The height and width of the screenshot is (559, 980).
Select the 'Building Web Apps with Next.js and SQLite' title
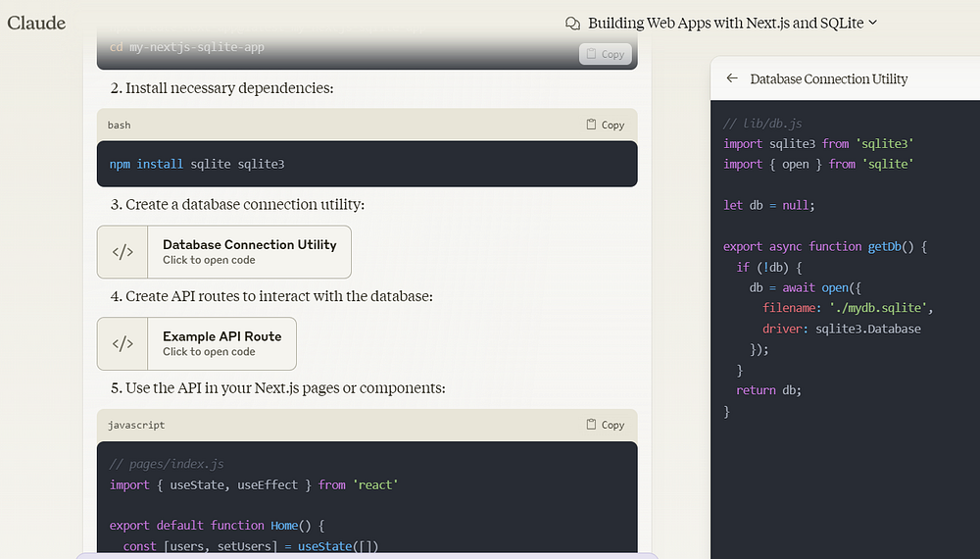coord(725,23)
